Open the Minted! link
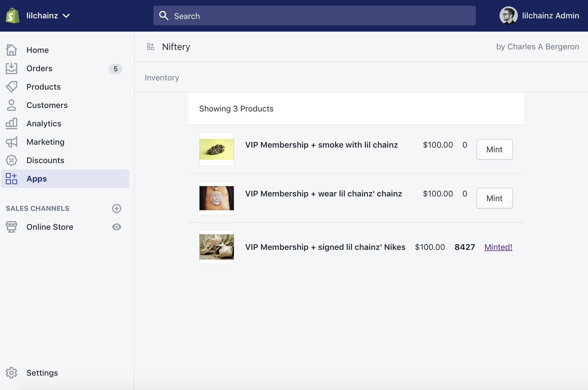 (x=498, y=247)
